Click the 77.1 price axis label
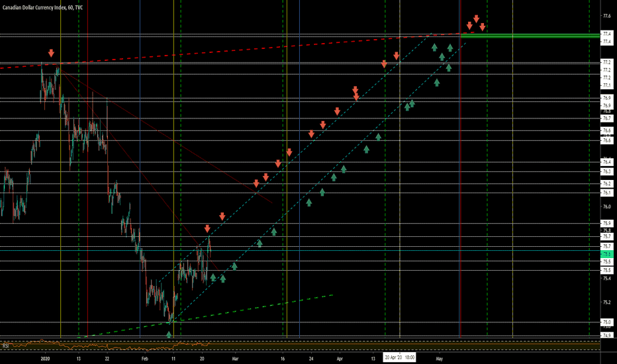 [x=607, y=86]
